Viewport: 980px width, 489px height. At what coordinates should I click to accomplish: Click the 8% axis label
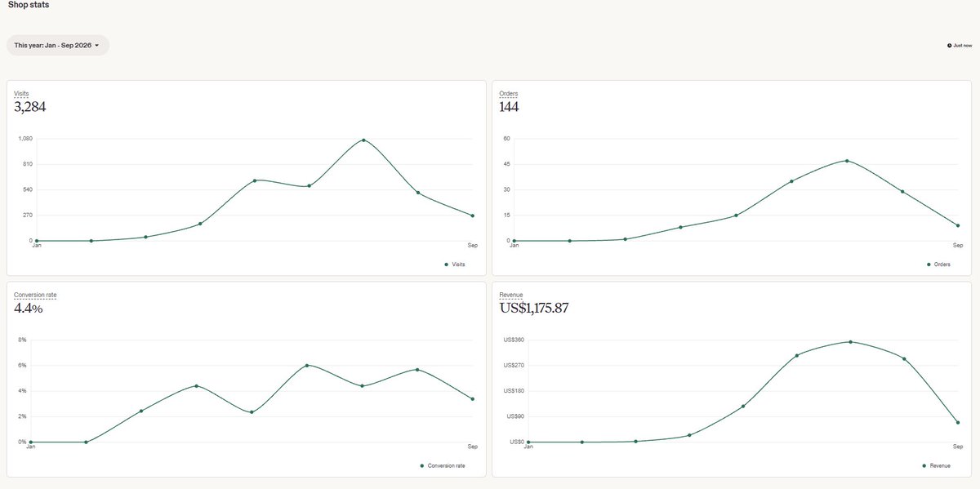[23, 340]
